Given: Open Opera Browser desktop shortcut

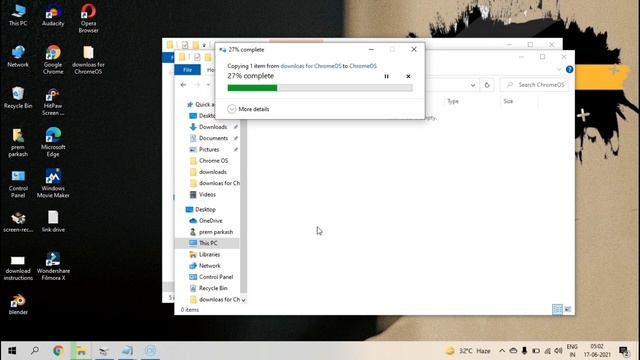Looking at the screenshot, I should tap(88, 18).
